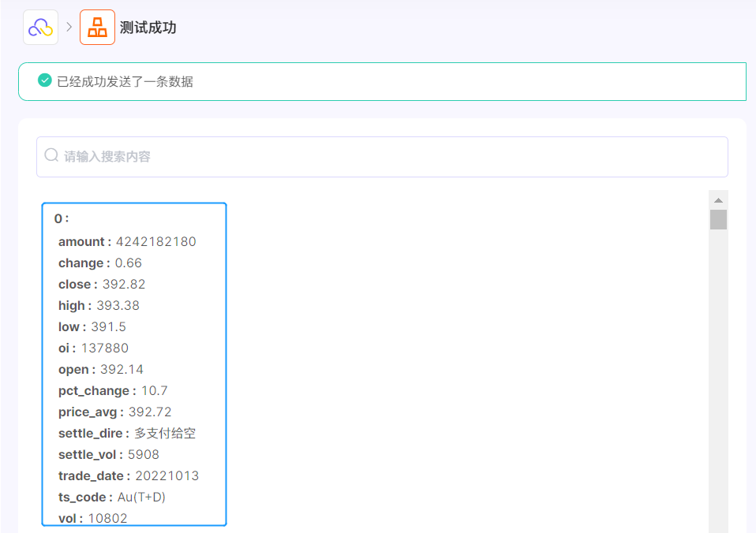Select the oi value 137880
The height and width of the screenshot is (533, 756).
pos(105,348)
